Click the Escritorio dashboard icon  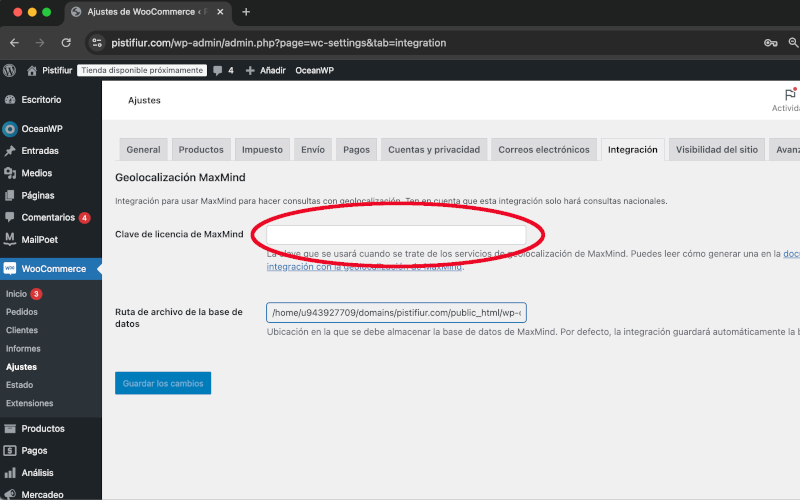(10, 100)
